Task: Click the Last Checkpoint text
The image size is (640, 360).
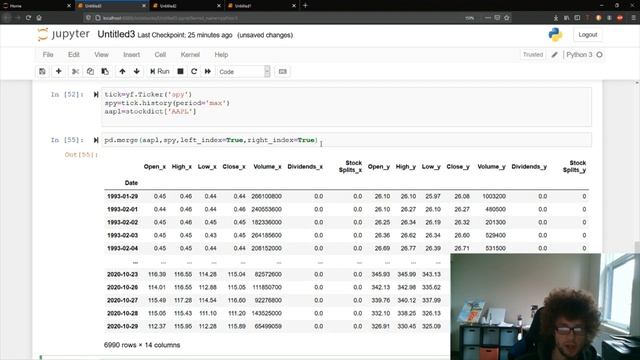Action: [x=185, y=35]
